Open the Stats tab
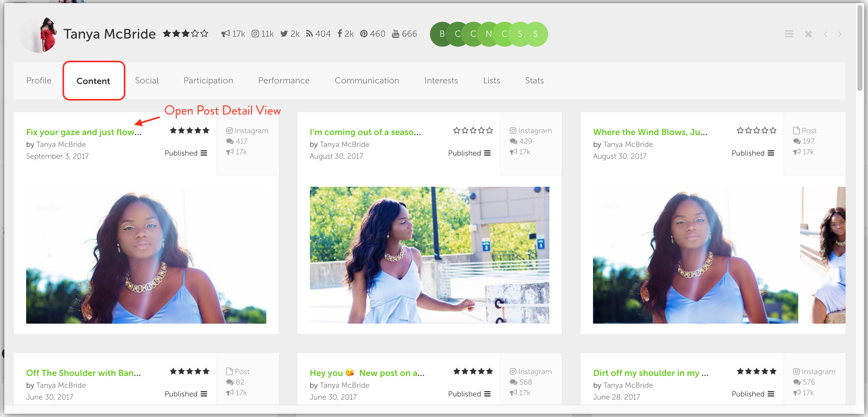The width and height of the screenshot is (868, 417). pos(534,81)
